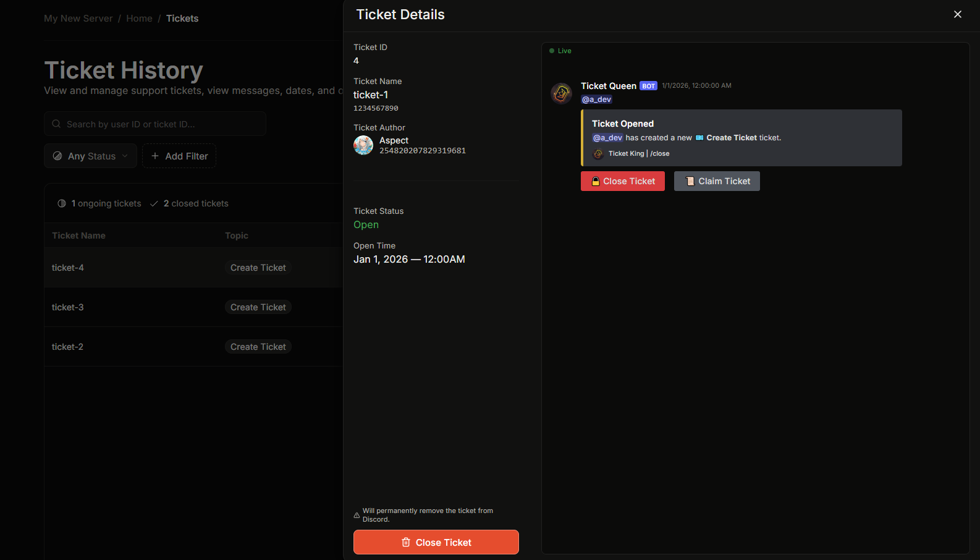Click the author ID 254820207829319681

pyautogui.click(x=423, y=151)
